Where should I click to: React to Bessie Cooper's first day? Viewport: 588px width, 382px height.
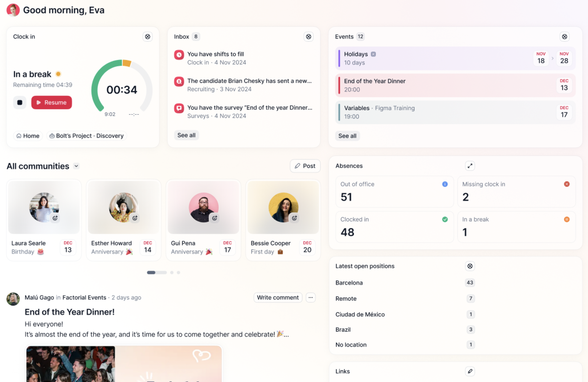[x=294, y=218]
